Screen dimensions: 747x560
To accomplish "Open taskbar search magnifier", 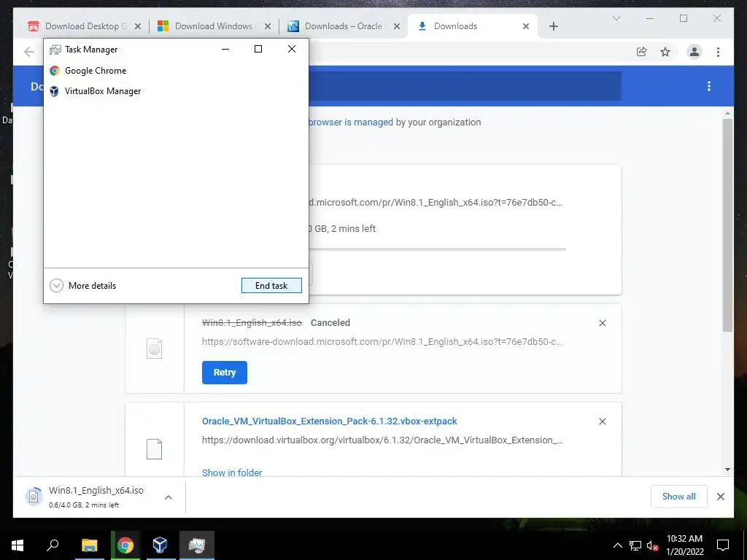I will (x=53, y=545).
